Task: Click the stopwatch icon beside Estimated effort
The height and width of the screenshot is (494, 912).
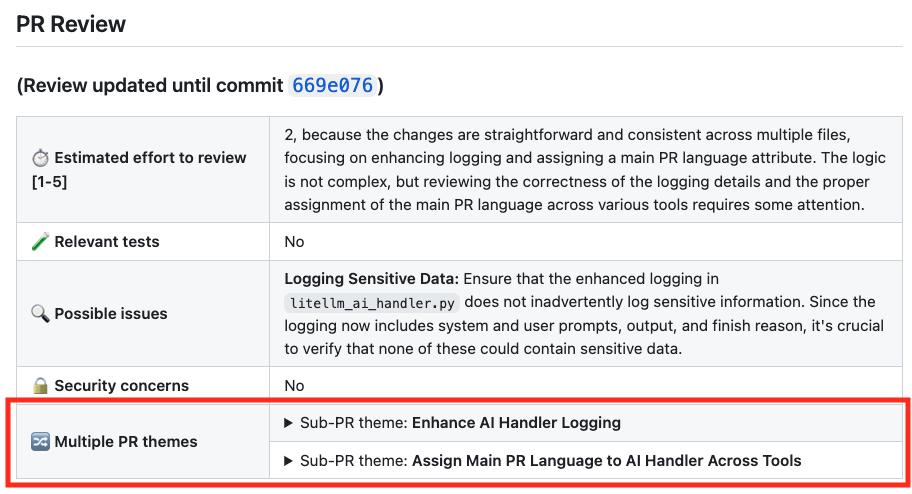Action: tap(41, 158)
